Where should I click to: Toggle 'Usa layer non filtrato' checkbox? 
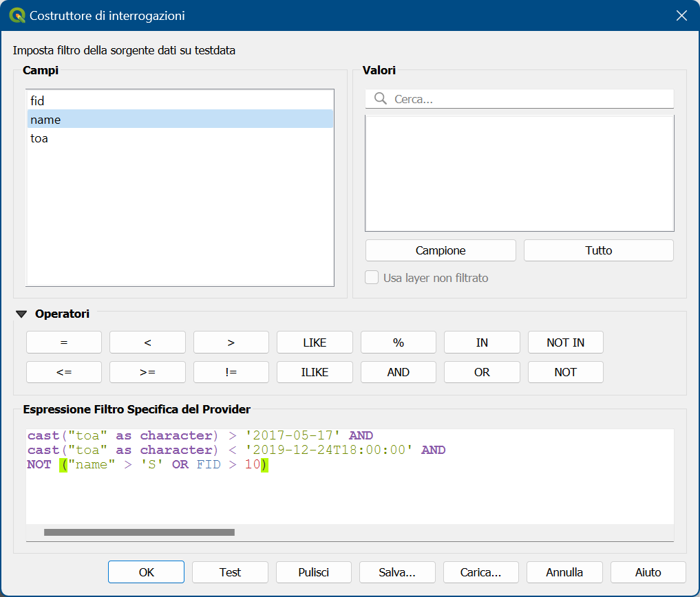pos(372,278)
